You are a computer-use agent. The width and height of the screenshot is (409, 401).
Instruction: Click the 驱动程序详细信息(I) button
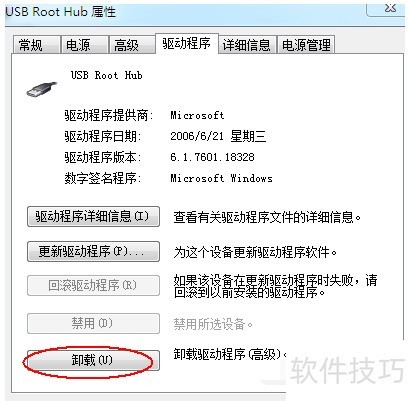(x=93, y=217)
